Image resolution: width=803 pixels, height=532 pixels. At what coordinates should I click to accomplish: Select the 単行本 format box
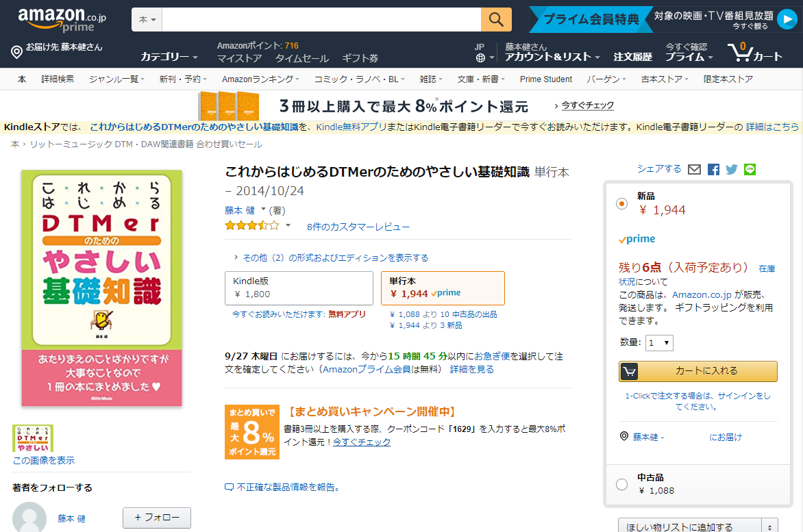point(443,288)
